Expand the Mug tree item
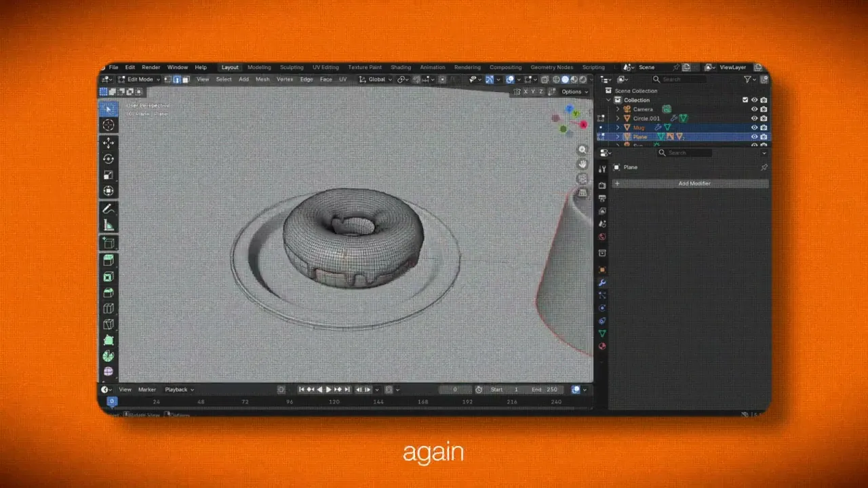 (x=618, y=127)
